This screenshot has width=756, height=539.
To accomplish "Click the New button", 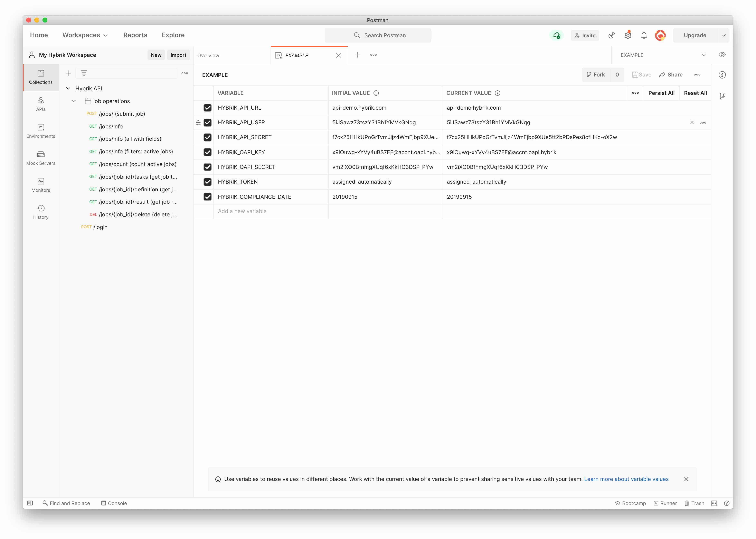I will pyautogui.click(x=156, y=55).
